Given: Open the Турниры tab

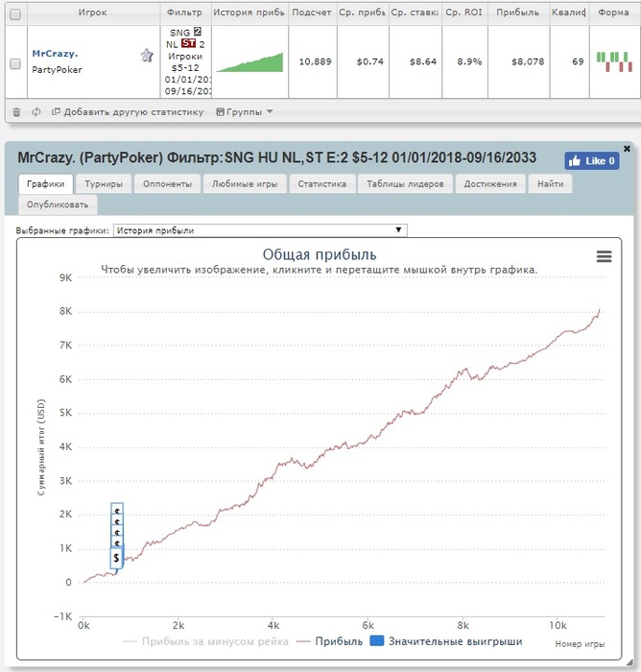Looking at the screenshot, I should coord(104,184).
